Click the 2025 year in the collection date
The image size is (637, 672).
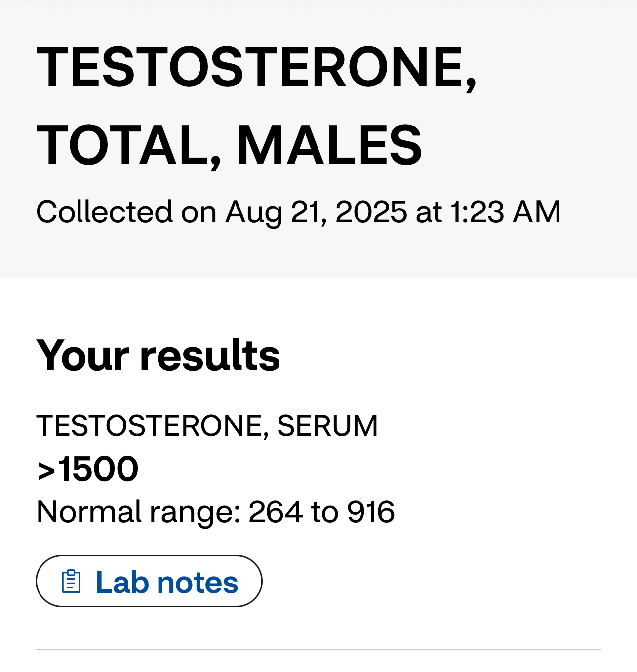371,212
